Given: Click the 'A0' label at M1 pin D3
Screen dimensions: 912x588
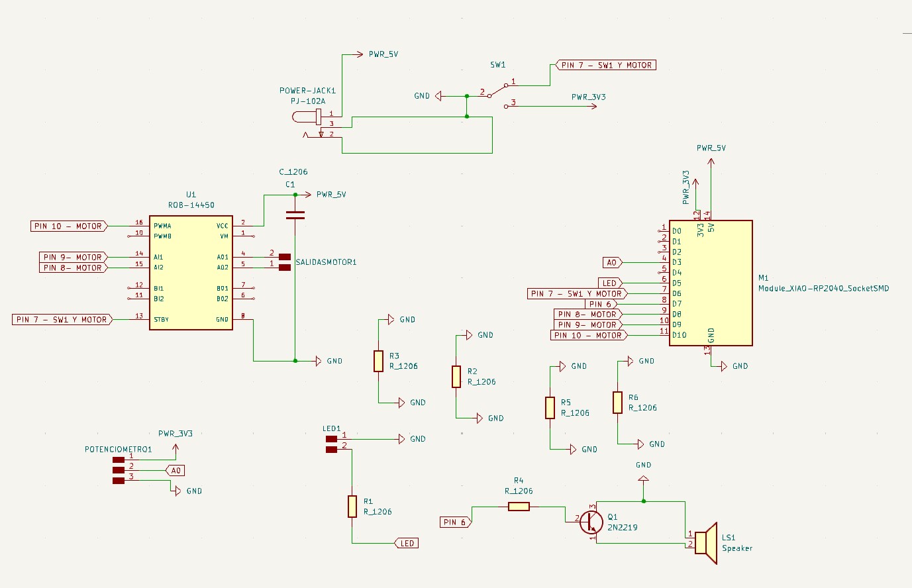Looking at the screenshot, I should click(613, 262).
